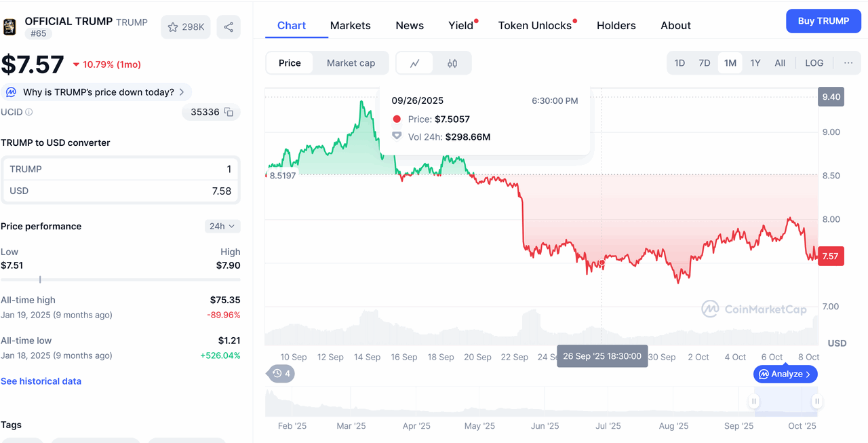
Task: Switch to line chart view icon
Action: pos(415,63)
